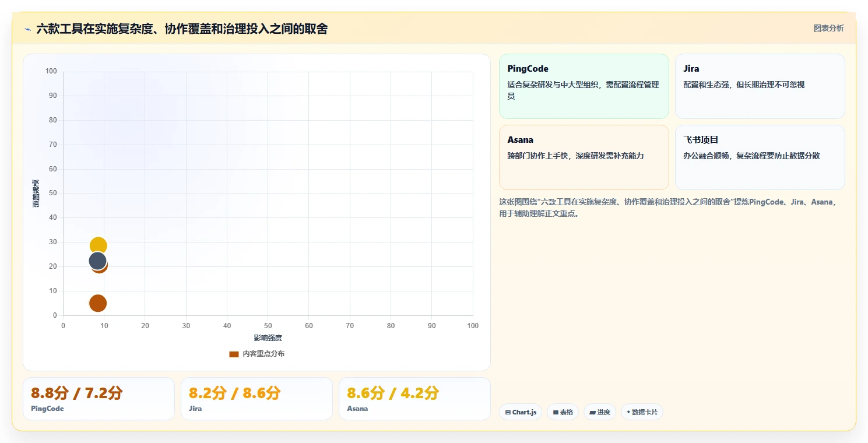The height and width of the screenshot is (443, 868).
Task: Select the title 六款工具在实施复杂度、协作覆盖和治理投入之间的取舍
Action: (182, 29)
